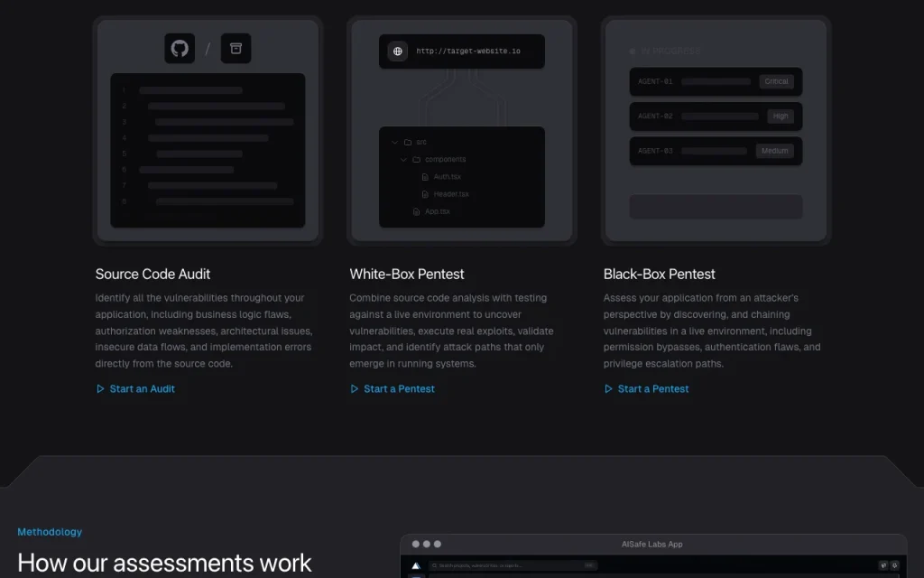The image size is (924, 578).
Task: Click the archive box icon beside GitHub
Action: tap(236, 49)
